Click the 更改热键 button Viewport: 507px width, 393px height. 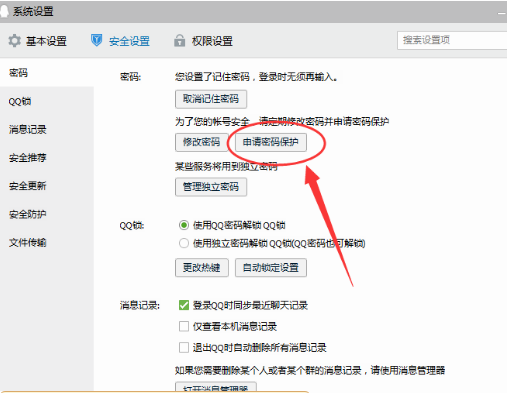202,268
